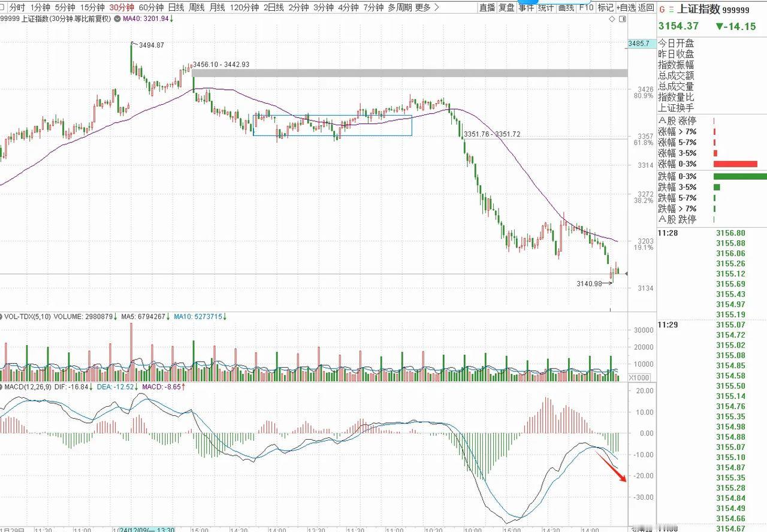This screenshot has width=767, height=532.
Task: Click the diamond icon above the price axis
Action: pyautogui.click(x=612, y=19)
